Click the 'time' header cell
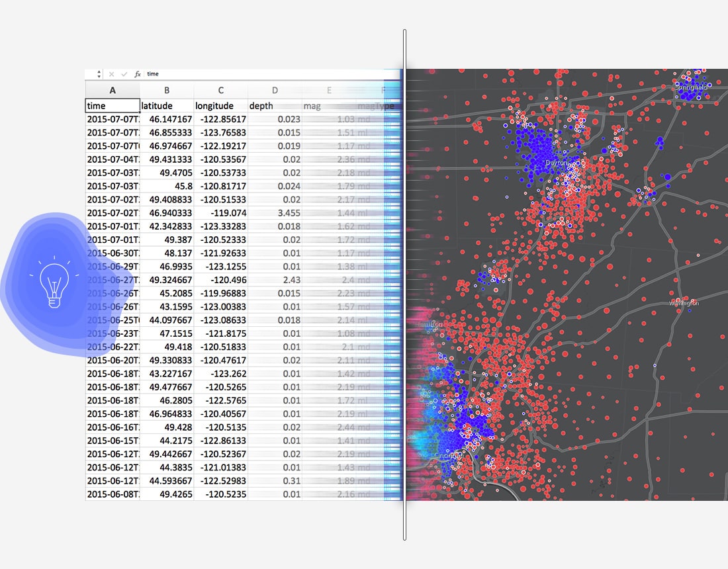The width and height of the screenshot is (728, 569). click(x=113, y=106)
